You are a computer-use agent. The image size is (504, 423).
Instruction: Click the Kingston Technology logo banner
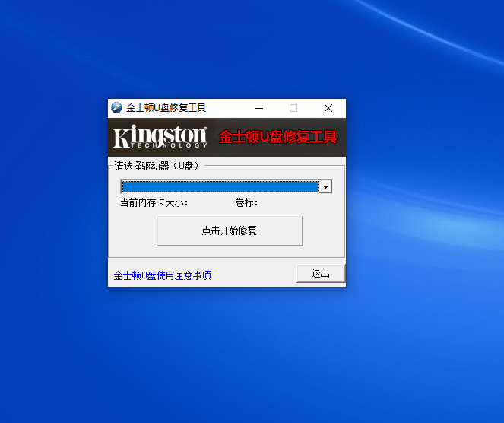point(160,137)
